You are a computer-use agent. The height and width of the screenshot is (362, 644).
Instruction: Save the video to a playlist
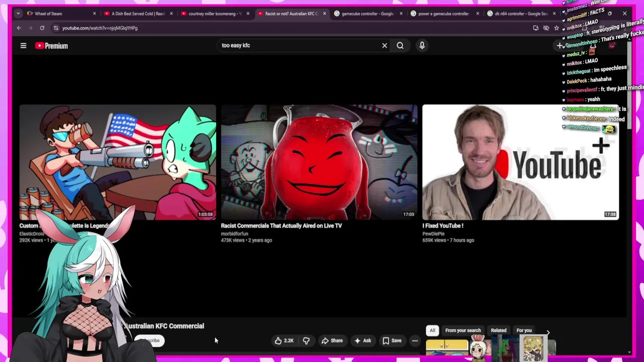pos(392,341)
